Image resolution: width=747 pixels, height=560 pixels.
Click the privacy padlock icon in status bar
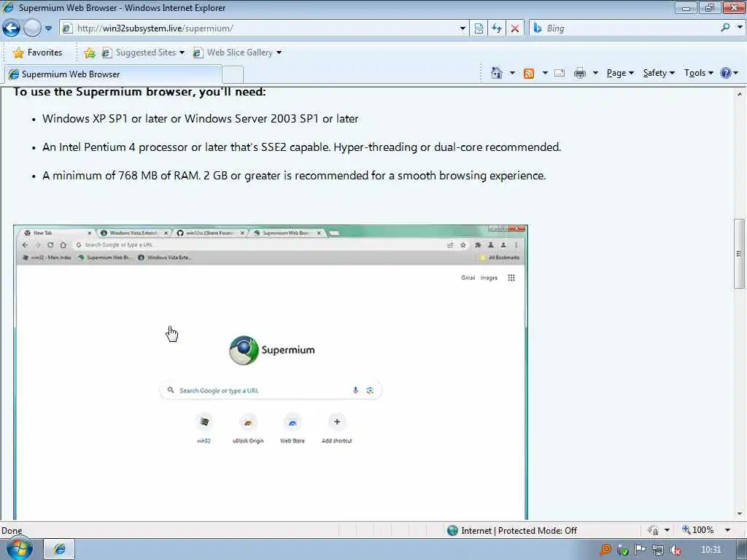click(653, 530)
